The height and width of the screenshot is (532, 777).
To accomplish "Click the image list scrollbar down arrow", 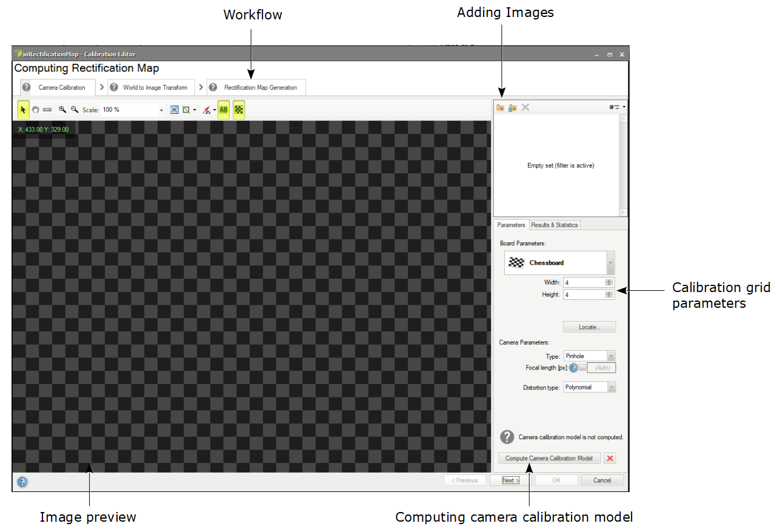I will coord(623,212).
